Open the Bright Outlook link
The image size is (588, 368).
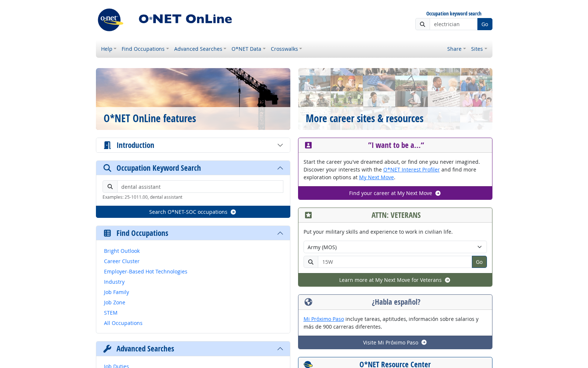click(122, 251)
